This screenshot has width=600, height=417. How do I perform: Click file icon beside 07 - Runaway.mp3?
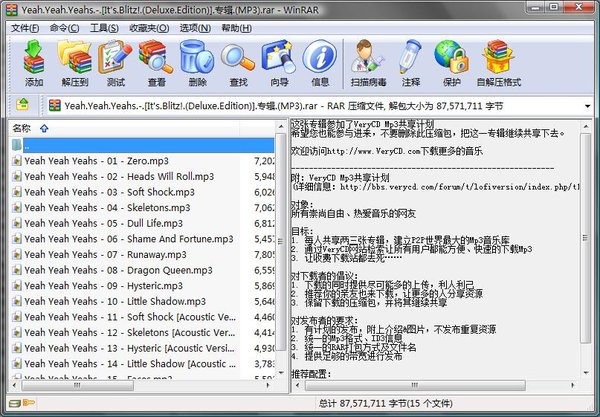16,255
